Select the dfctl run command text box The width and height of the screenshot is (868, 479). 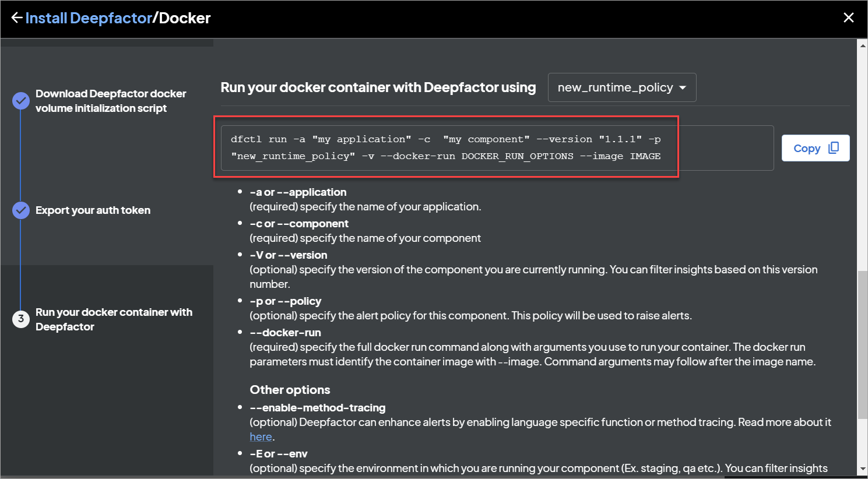(497, 148)
